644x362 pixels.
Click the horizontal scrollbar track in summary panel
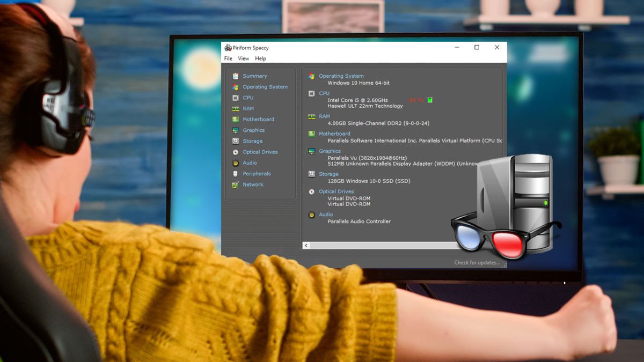(384, 245)
